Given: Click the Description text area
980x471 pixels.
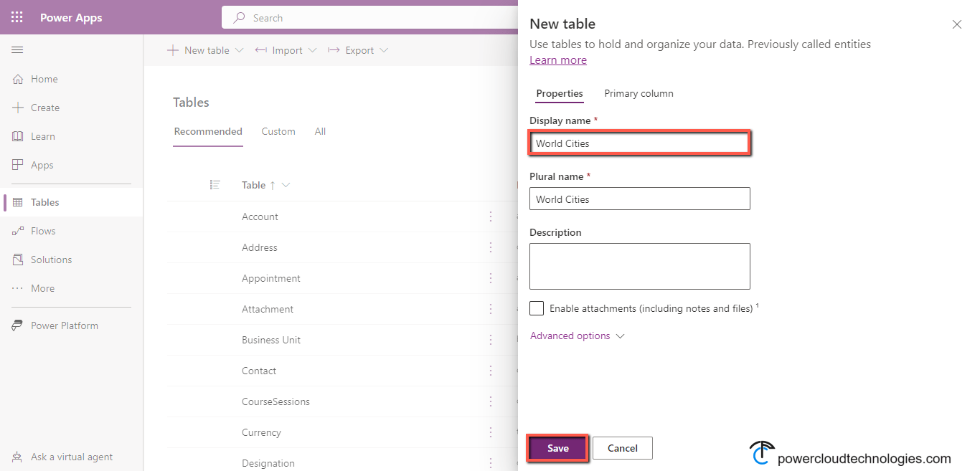Looking at the screenshot, I should [x=640, y=266].
